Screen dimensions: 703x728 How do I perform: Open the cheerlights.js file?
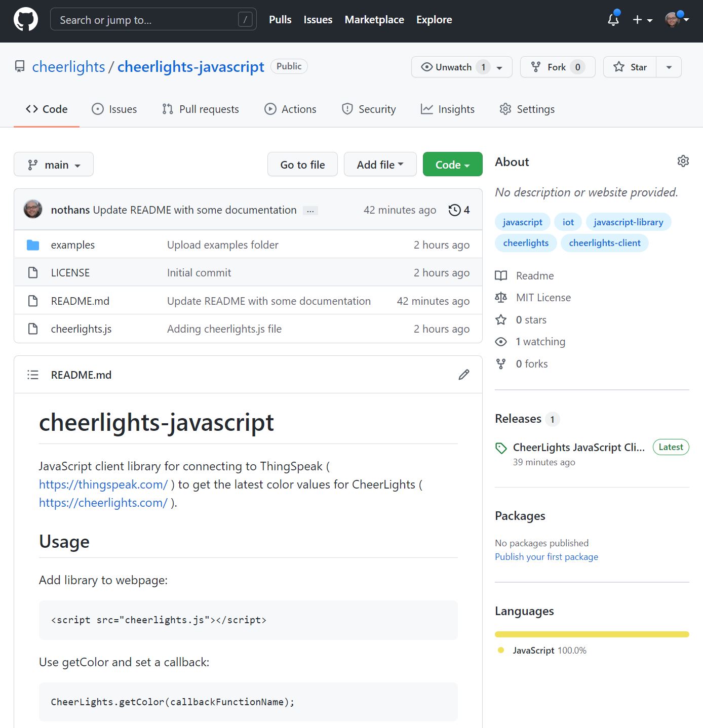81,329
